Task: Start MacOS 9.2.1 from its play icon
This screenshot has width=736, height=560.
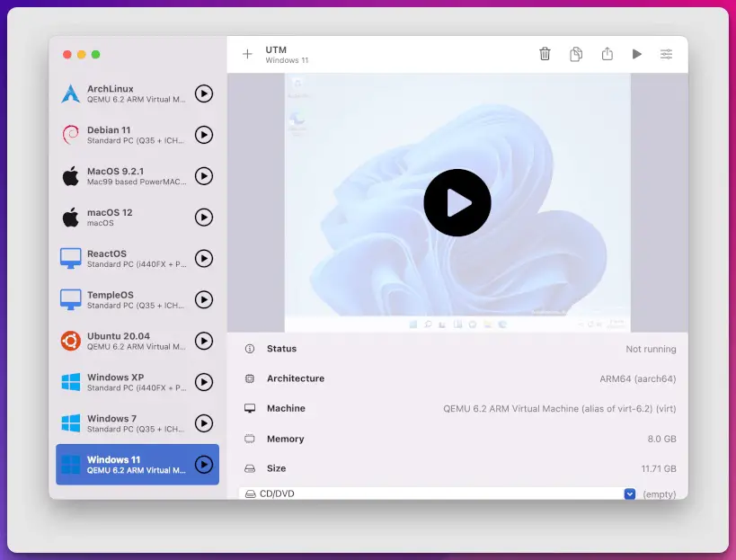Action: 202,176
